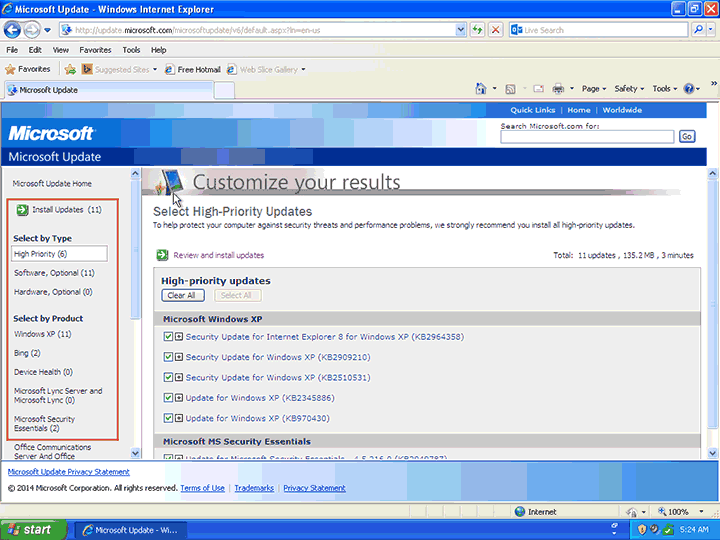Click the browser Forward arrow button
Screen dimensions: 720x540
pyautogui.click(x=32, y=30)
